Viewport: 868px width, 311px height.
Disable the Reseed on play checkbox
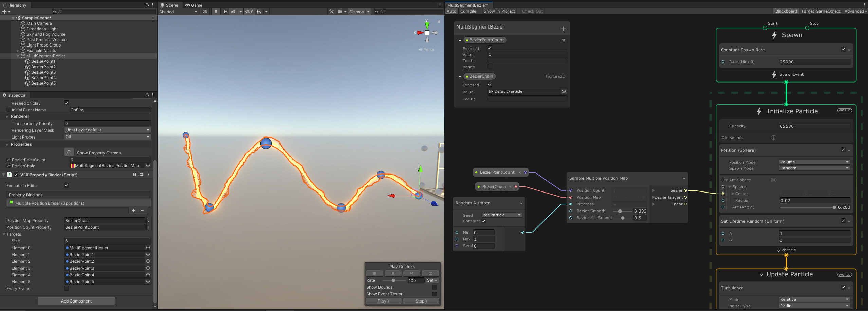(67, 103)
